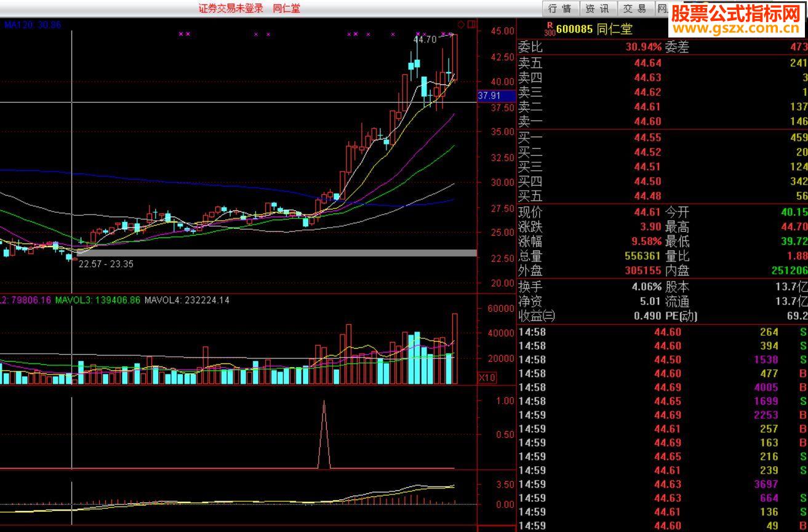Viewport: 808px width, 532px height.
Task: Click the diamond icon above the chart
Action: pos(460,25)
